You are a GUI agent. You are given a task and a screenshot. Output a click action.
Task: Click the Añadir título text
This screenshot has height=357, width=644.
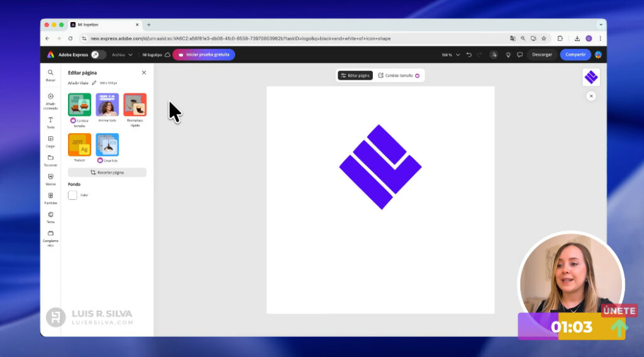pos(78,83)
